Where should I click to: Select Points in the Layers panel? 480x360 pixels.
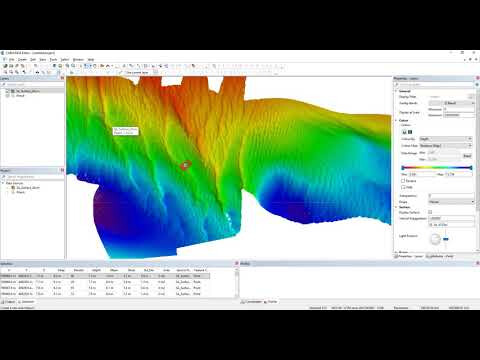coord(20,96)
